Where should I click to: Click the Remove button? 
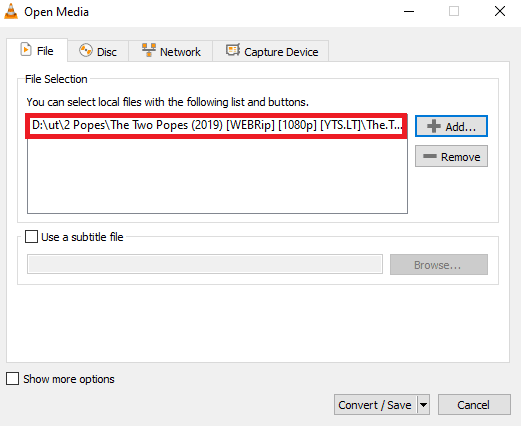click(451, 156)
